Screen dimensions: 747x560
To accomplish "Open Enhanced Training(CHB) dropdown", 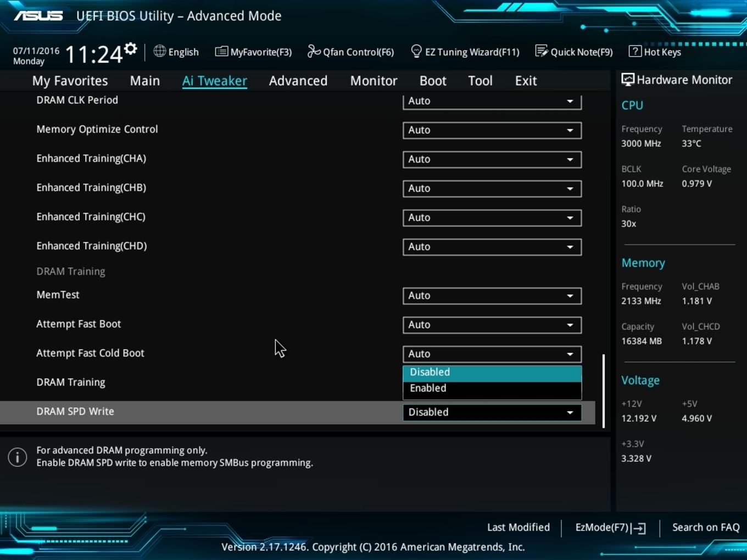I will tap(492, 188).
